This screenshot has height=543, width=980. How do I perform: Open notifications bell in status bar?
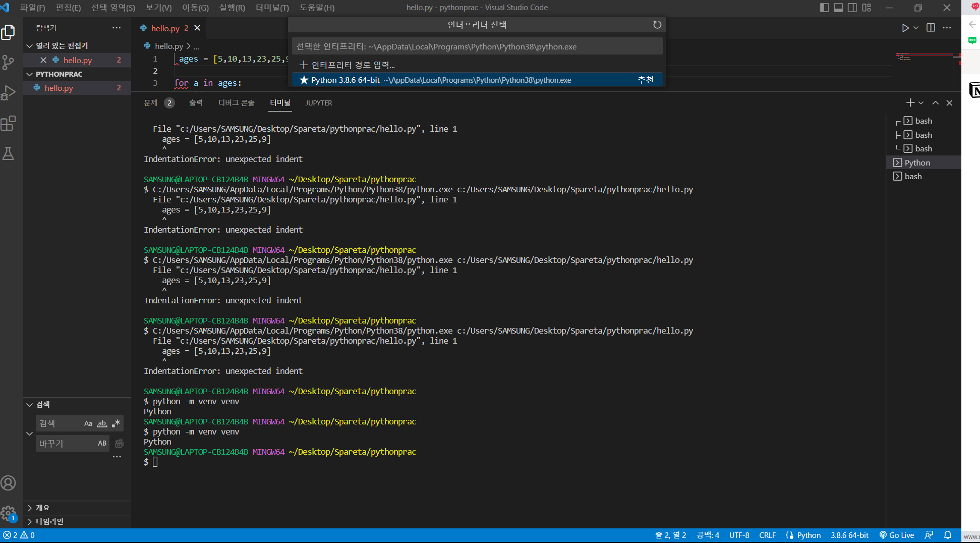point(948,535)
